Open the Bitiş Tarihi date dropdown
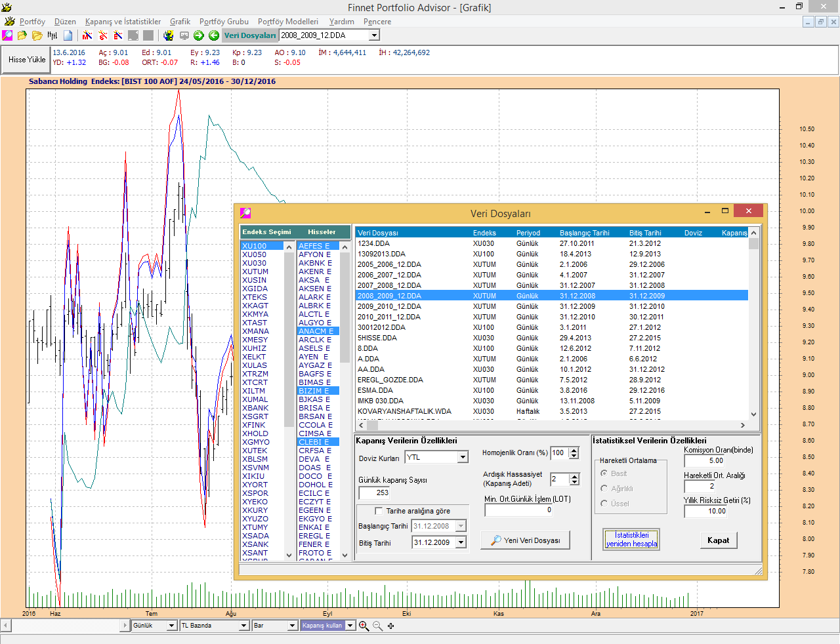The width and height of the screenshot is (840, 644). coord(461,542)
